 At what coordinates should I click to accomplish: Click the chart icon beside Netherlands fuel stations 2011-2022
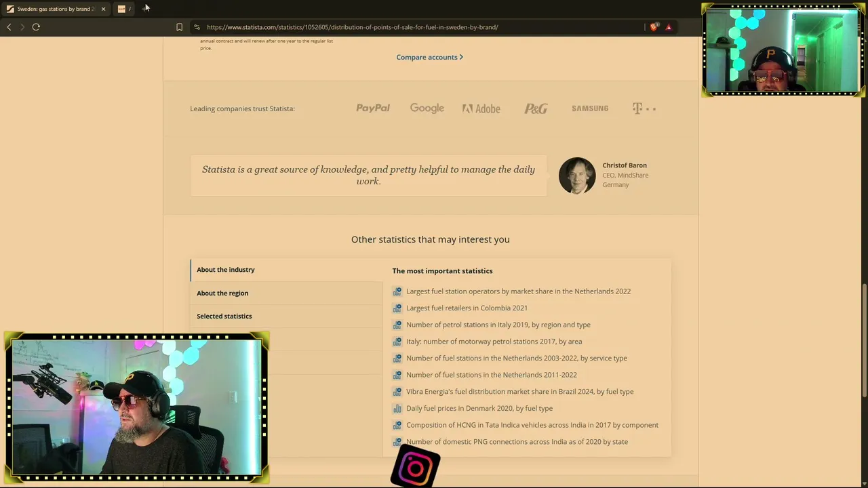point(397,375)
